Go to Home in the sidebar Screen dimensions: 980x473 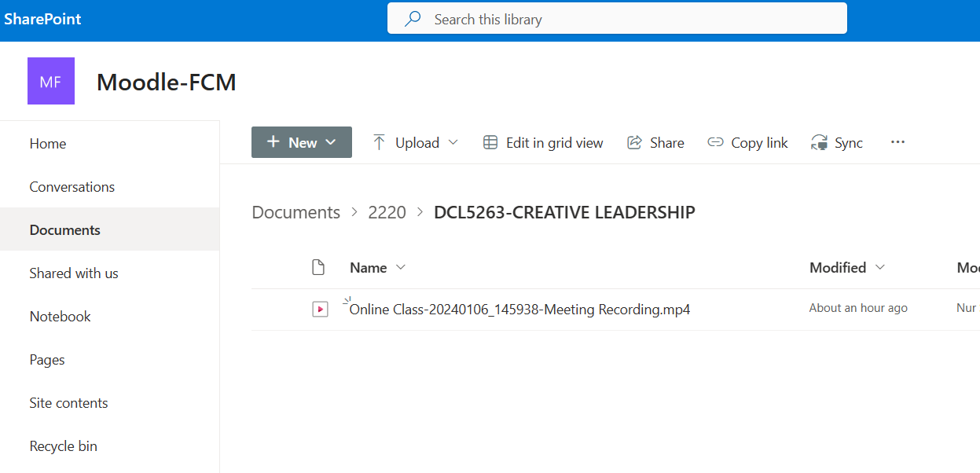pos(48,144)
